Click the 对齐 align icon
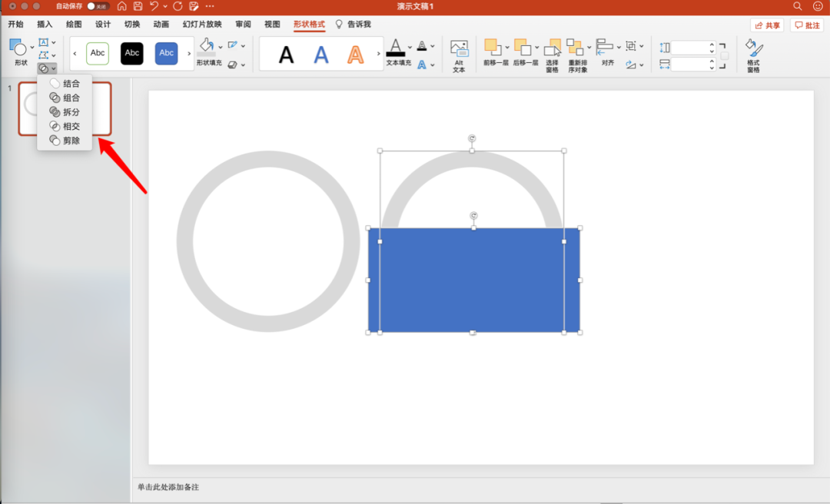830x504 pixels. pyautogui.click(x=605, y=47)
